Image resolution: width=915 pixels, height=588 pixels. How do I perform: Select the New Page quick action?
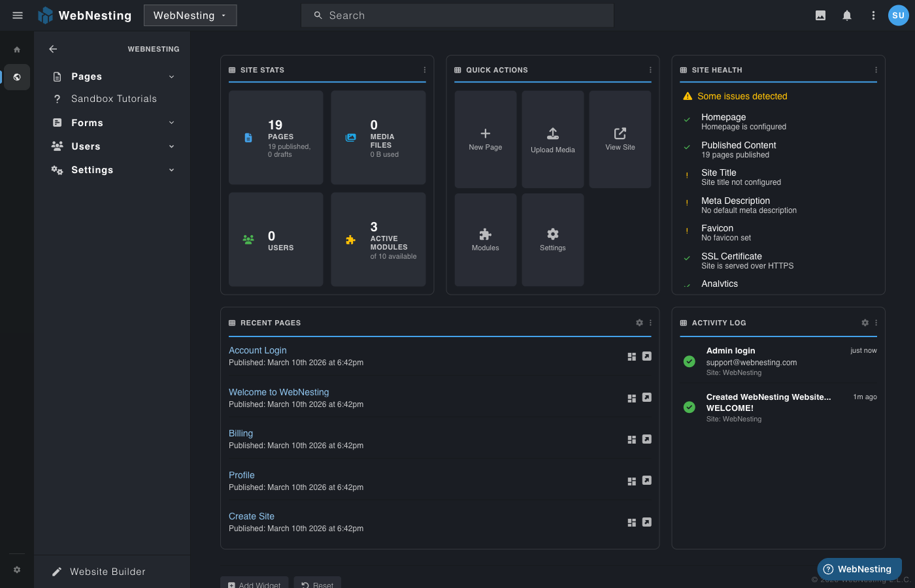(485, 138)
